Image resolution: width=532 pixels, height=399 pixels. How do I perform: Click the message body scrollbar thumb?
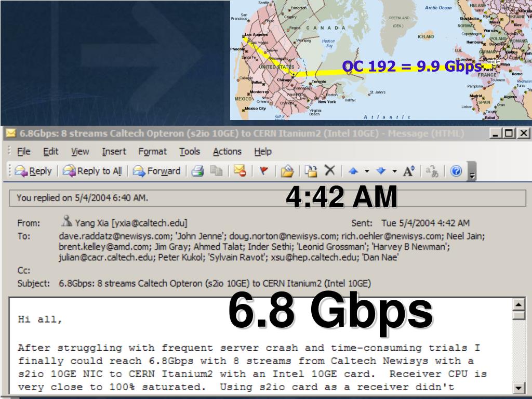[x=518, y=315]
